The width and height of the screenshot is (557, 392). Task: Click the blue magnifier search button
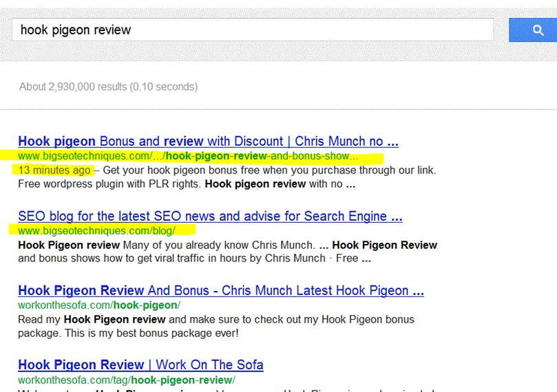(x=533, y=30)
